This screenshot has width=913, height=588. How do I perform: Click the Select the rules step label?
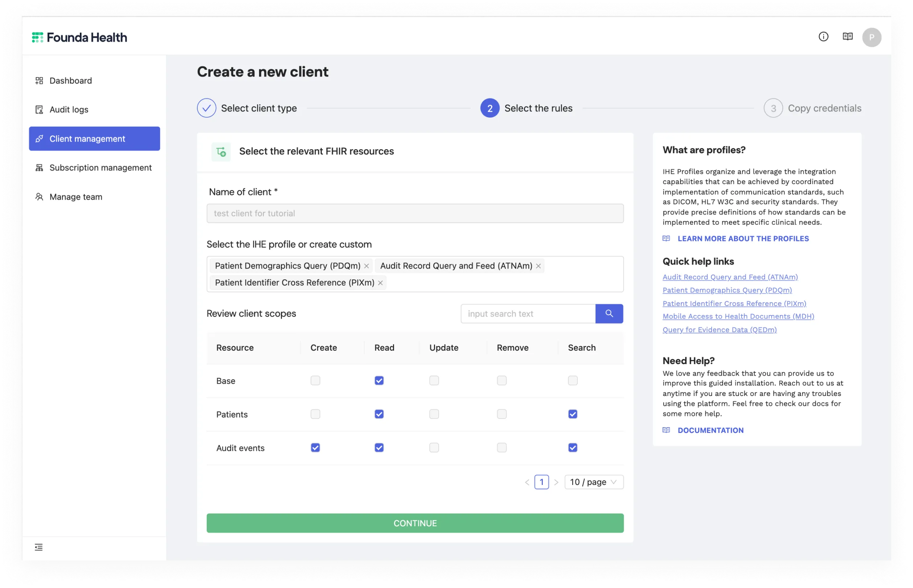(538, 109)
